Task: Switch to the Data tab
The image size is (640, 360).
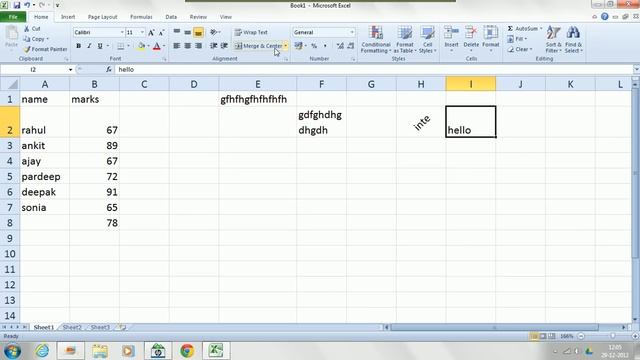Action: 171,17
